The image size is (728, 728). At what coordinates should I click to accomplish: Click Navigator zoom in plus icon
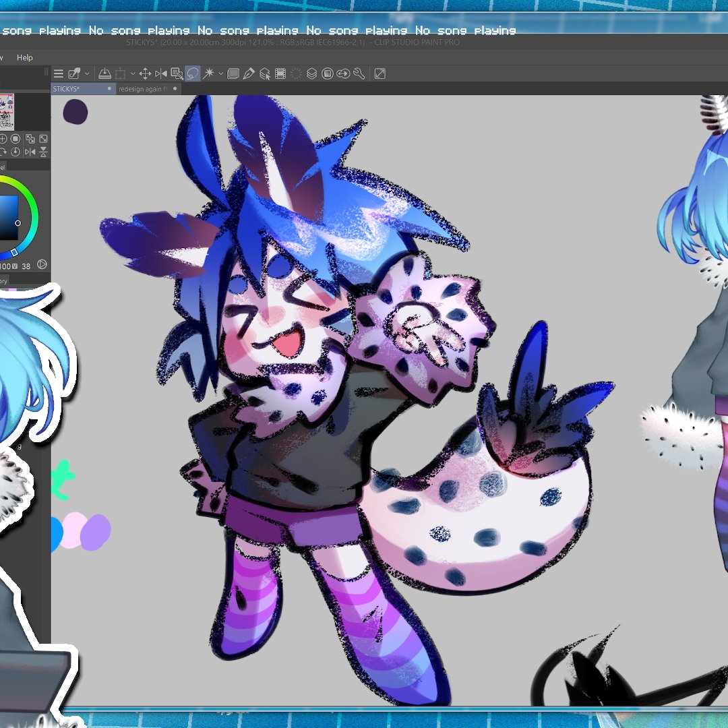pos(3,139)
